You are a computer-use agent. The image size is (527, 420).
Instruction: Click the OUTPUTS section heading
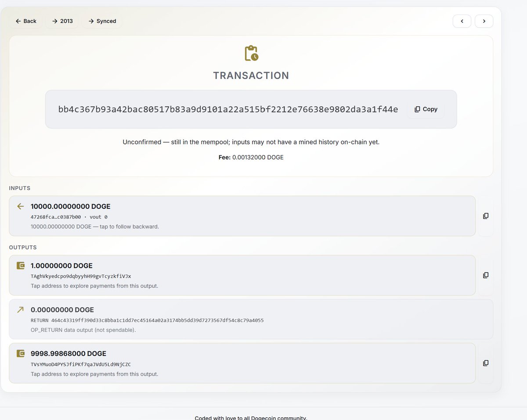click(x=23, y=248)
